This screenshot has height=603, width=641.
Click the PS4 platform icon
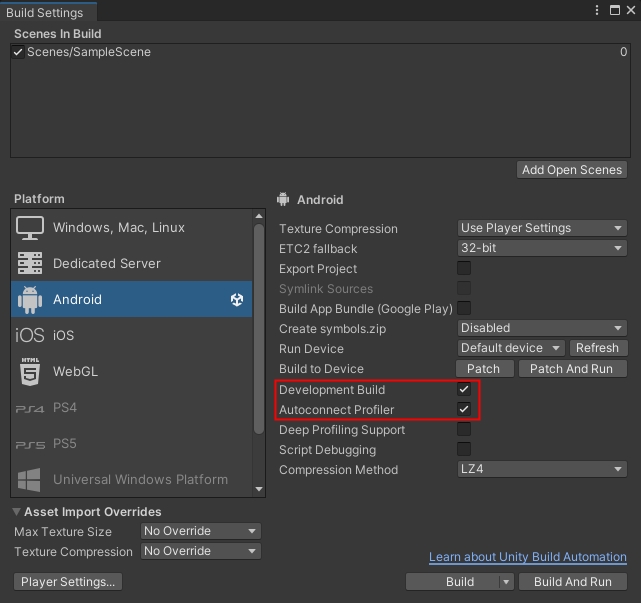30,408
